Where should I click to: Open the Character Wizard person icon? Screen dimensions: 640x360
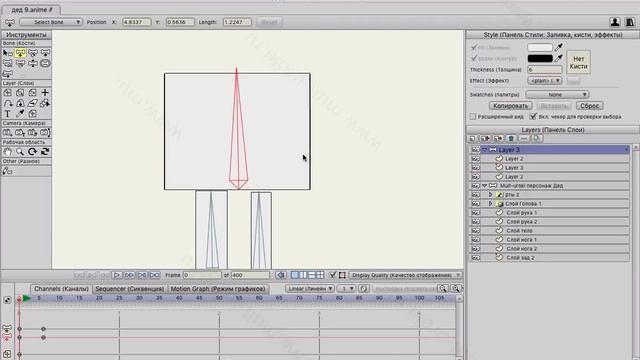coord(615,22)
